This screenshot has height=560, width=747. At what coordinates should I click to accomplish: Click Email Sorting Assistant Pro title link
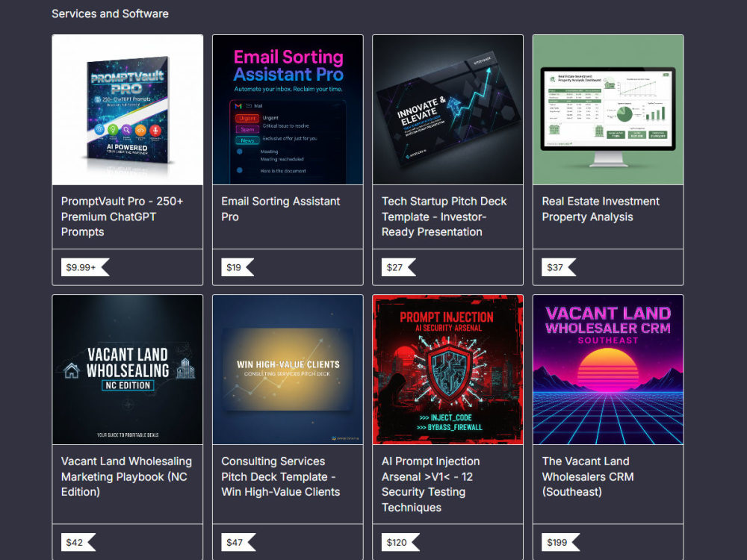pos(281,209)
